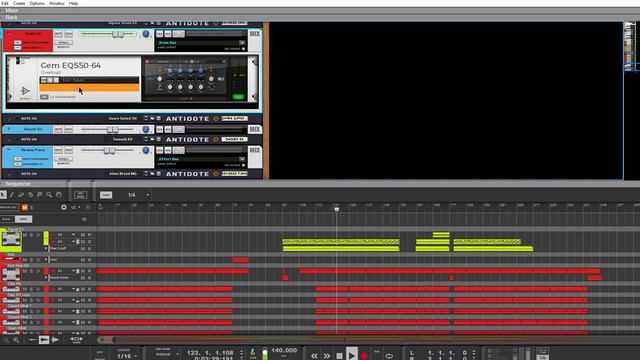Click the browse patch folder icon on Snare Buried SM Antidote
This screenshot has height=360, width=640.
[152, 118]
